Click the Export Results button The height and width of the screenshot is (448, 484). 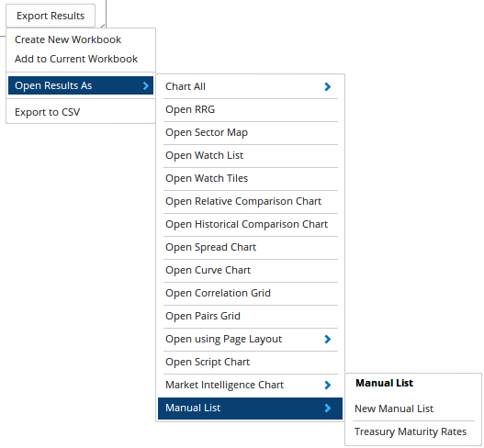point(51,16)
